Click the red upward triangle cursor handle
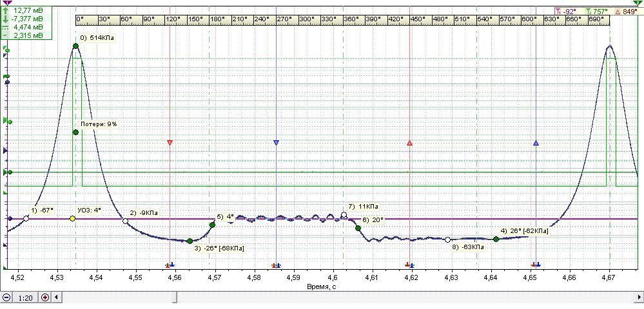This screenshot has width=644, height=309. pyautogui.click(x=409, y=143)
